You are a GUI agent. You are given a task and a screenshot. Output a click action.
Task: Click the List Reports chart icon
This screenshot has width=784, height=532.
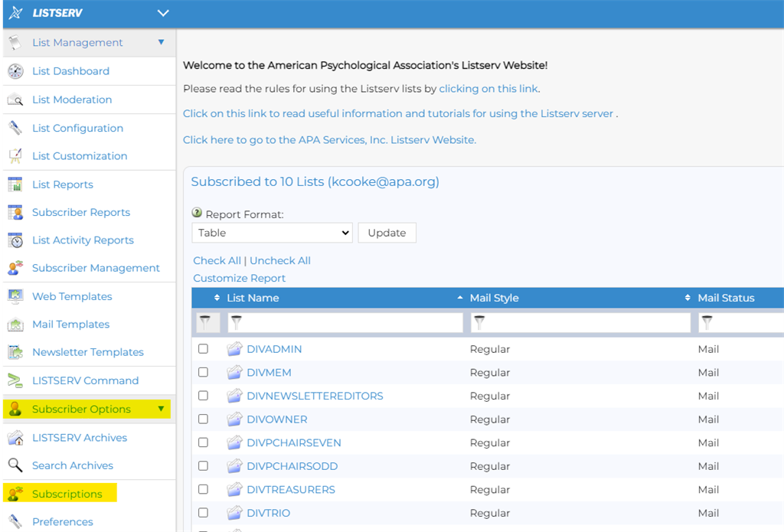(x=15, y=184)
